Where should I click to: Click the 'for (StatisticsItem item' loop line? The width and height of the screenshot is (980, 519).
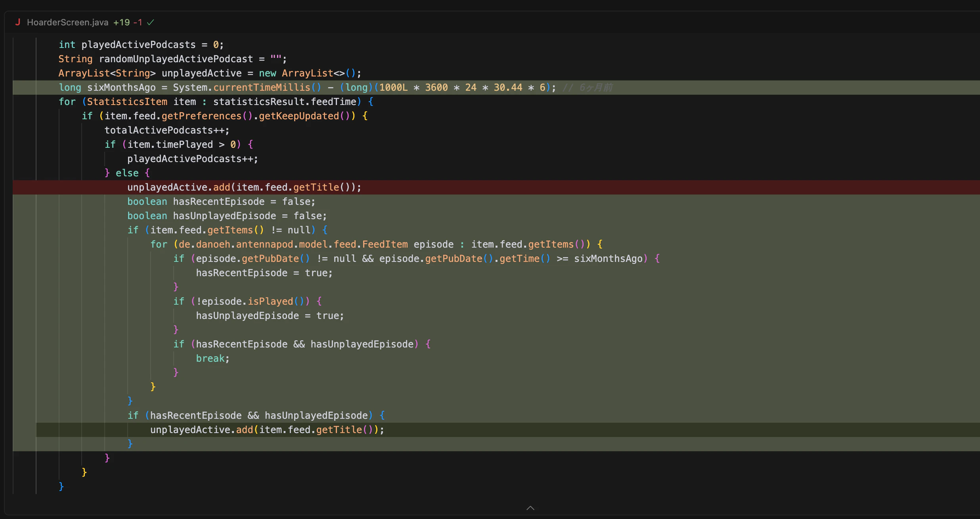point(216,101)
